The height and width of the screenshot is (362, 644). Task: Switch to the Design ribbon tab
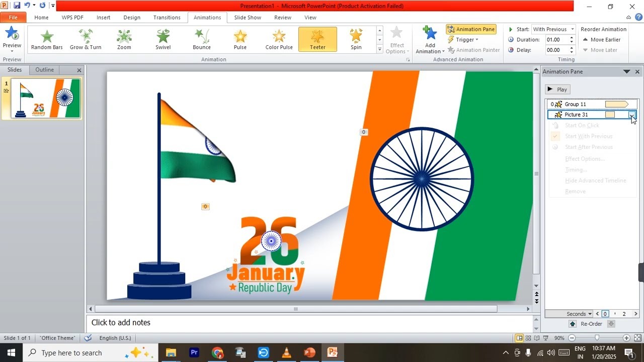[x=132, y=17]
